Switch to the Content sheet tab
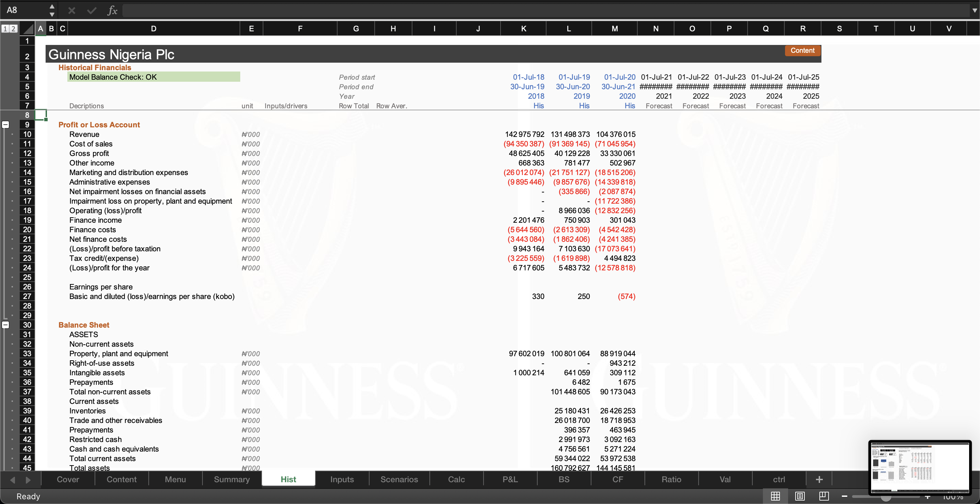This screenshot has width=980, height=504. coord(121,479)
